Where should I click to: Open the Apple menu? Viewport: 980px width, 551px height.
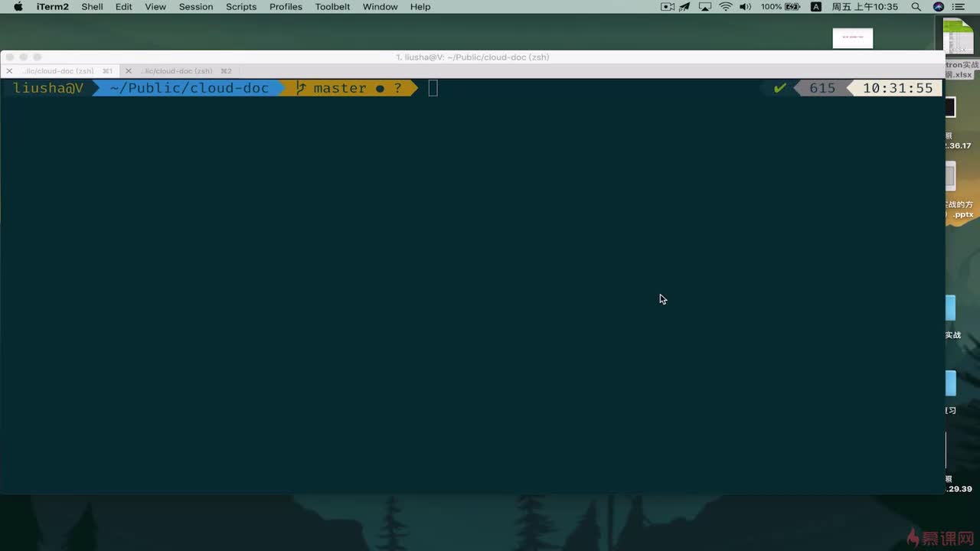[18, 7]
